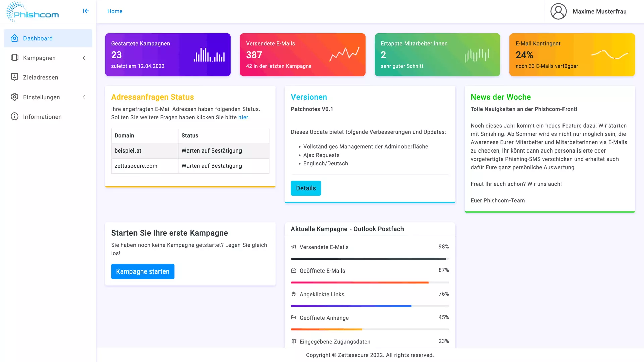Screen dimensions: 644x362
Task: Click the Kampagnen sidebar icon
Action: 14,58
